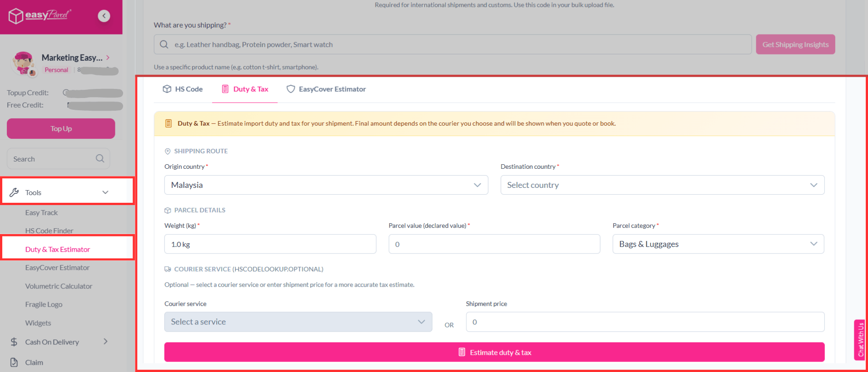This screenshot has width=868, height=372.
Task: Click the Marketing Easy profile avatar
Action: [x=24, y=63]
